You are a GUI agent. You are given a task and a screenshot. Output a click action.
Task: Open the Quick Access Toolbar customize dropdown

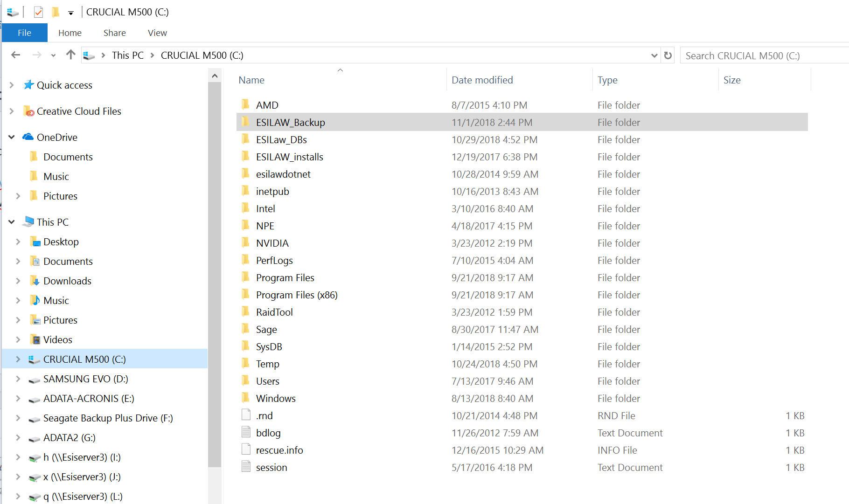click(71, 13)
